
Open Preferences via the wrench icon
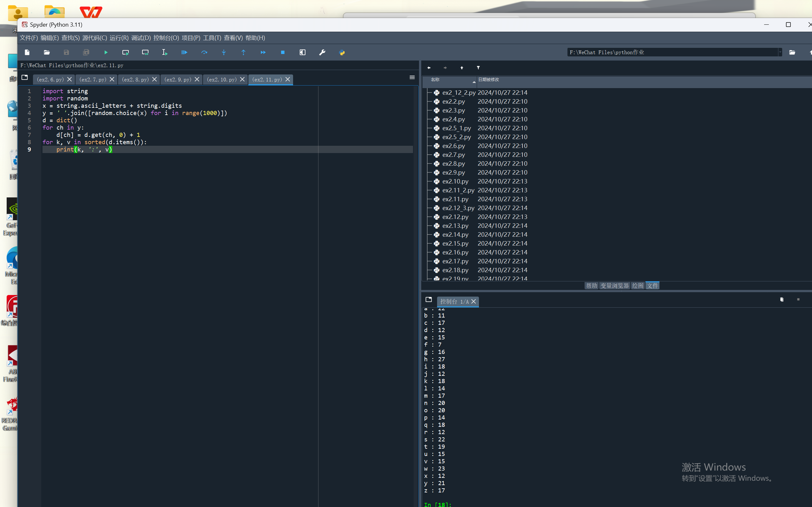click(322, 52)
